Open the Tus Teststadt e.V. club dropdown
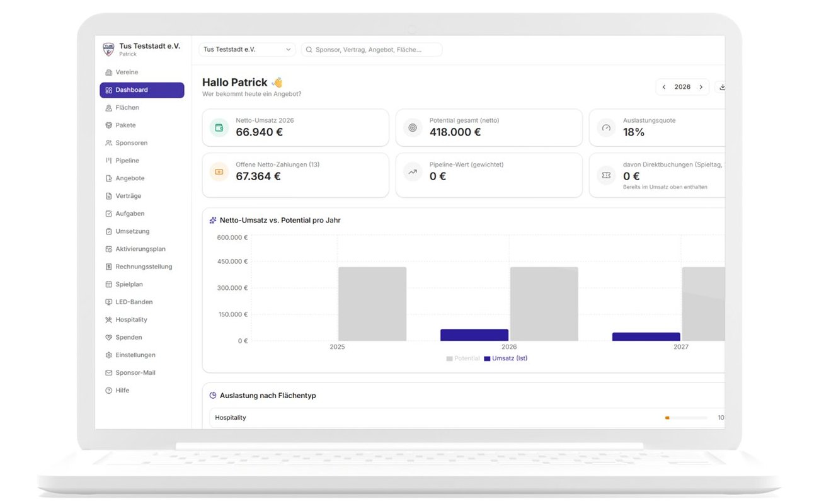This screenshot has width=819, height=504. coord(247,49)
